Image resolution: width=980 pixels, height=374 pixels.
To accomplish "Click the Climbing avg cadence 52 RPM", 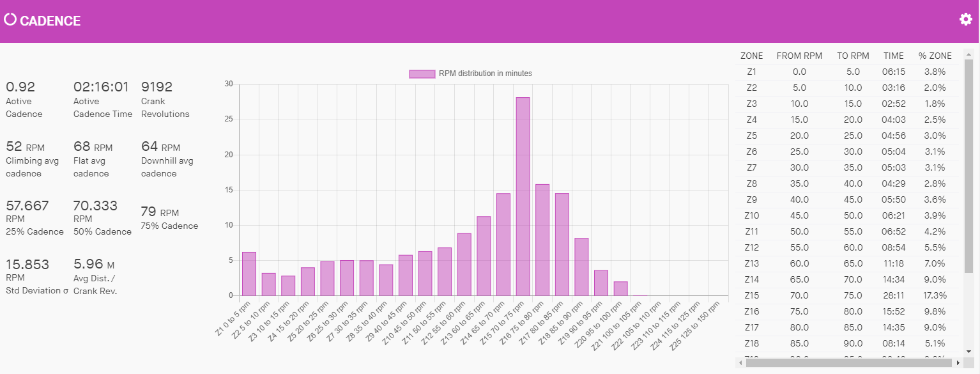I will pos(25,147).
